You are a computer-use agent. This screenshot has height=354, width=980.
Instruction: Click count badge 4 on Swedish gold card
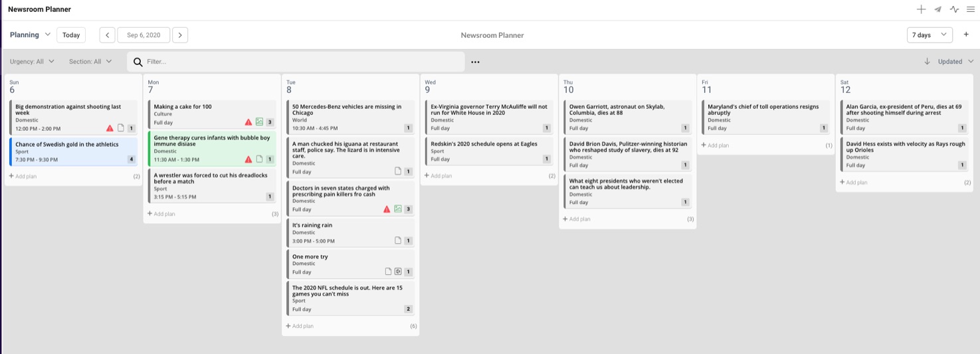click(131, 159)
